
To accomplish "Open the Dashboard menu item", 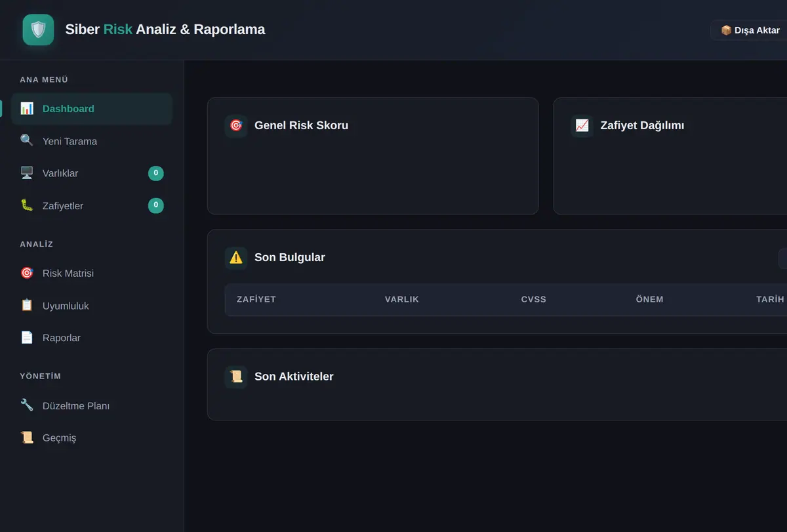I will [x=92, y=109].
